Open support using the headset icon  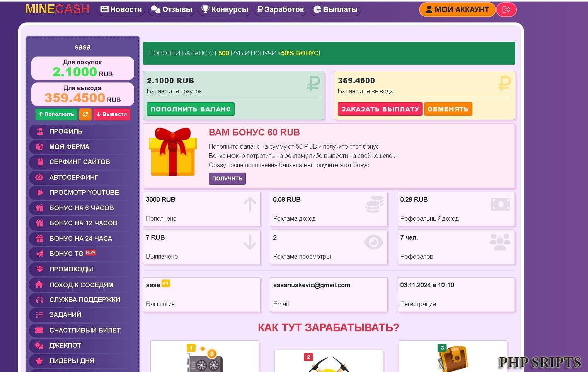click(39, 300)
